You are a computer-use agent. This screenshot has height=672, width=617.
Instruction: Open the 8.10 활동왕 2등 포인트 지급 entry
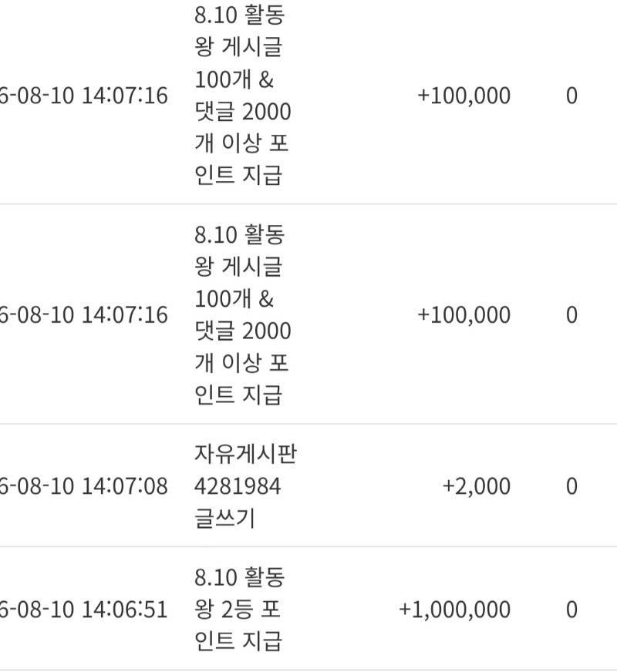(x=239, y=610)
